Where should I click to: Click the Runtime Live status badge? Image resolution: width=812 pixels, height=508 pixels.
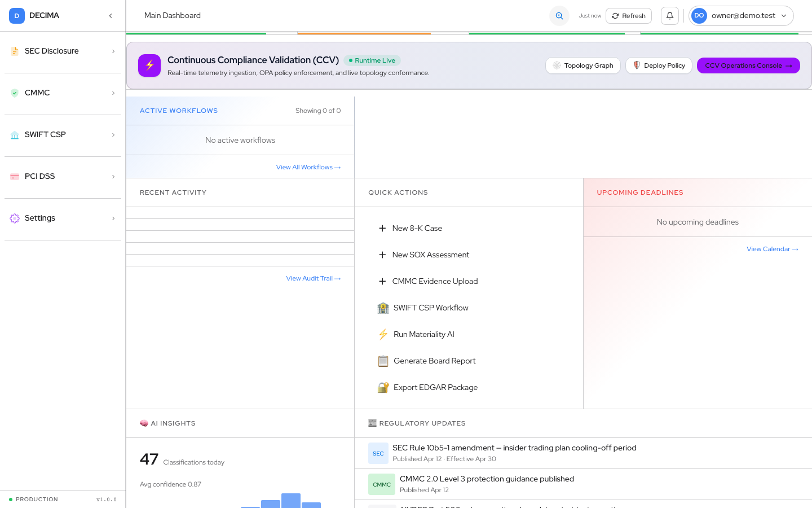[x=372, y=60]
